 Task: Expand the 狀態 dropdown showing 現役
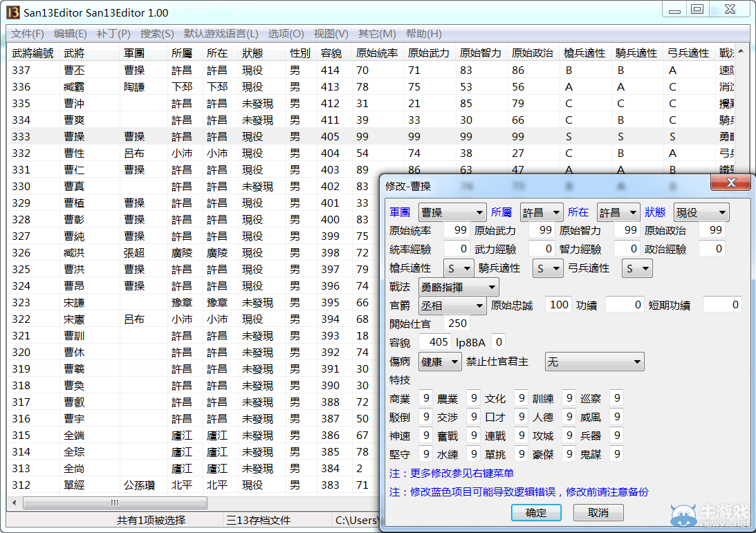point(701,212)
